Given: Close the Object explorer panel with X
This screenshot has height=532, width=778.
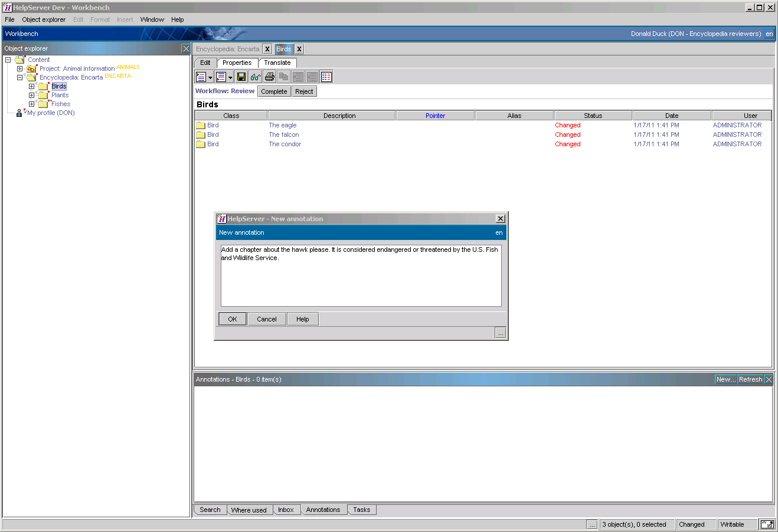Looking at the screenshot, I should click(x=185, y=48).
